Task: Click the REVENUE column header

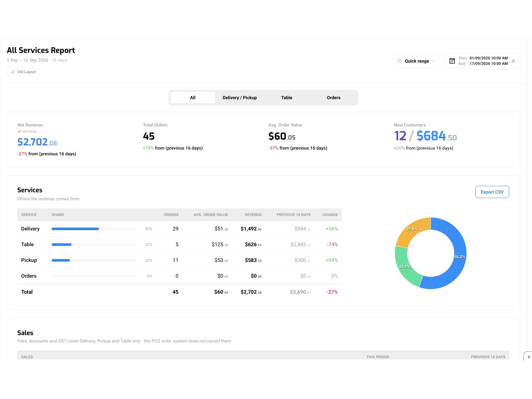Action: pos(253,215)
